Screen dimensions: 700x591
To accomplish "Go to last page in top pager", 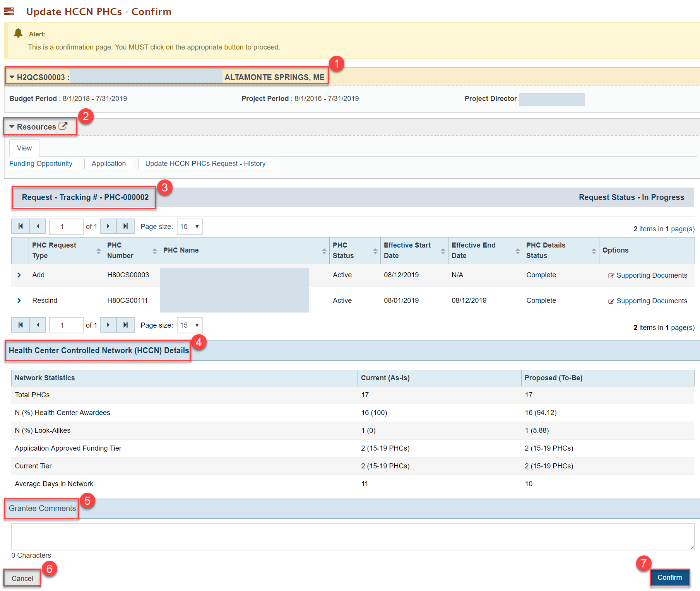I will [125, 226].
